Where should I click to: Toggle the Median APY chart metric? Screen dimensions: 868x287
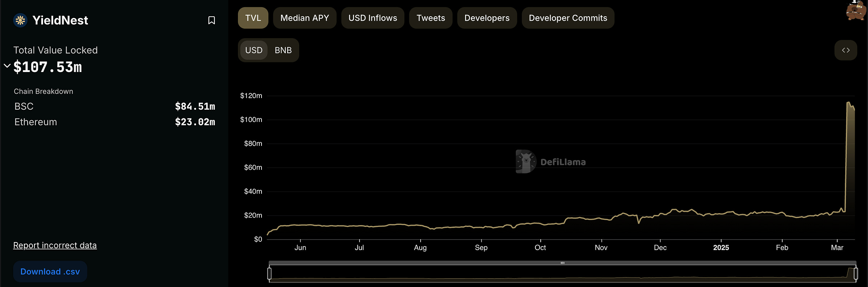click(x=305, y=18)
